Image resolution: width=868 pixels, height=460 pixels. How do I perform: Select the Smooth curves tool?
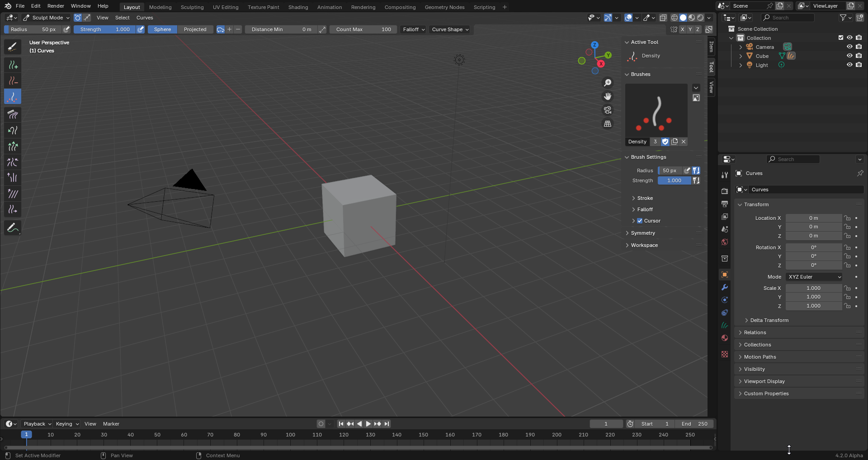click(x=13, y=194)
